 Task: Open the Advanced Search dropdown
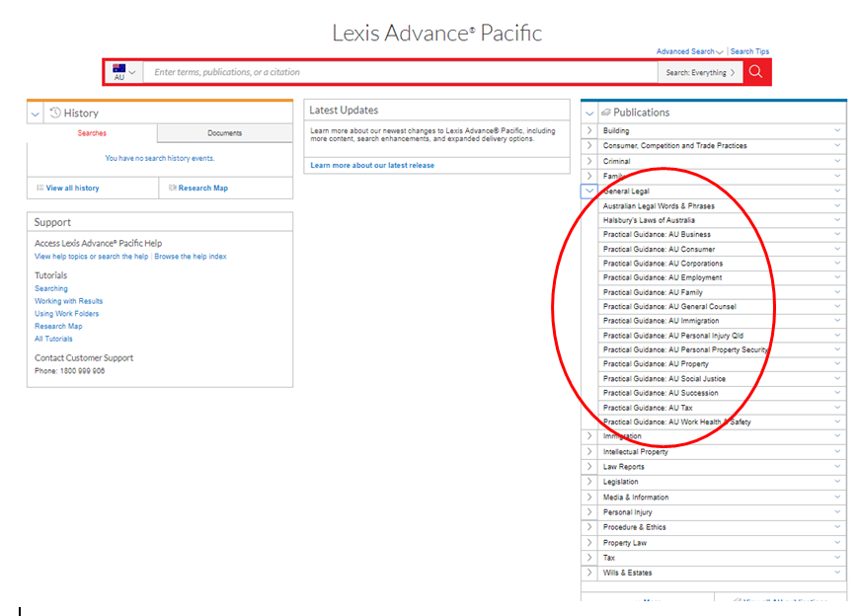(690, 51)
